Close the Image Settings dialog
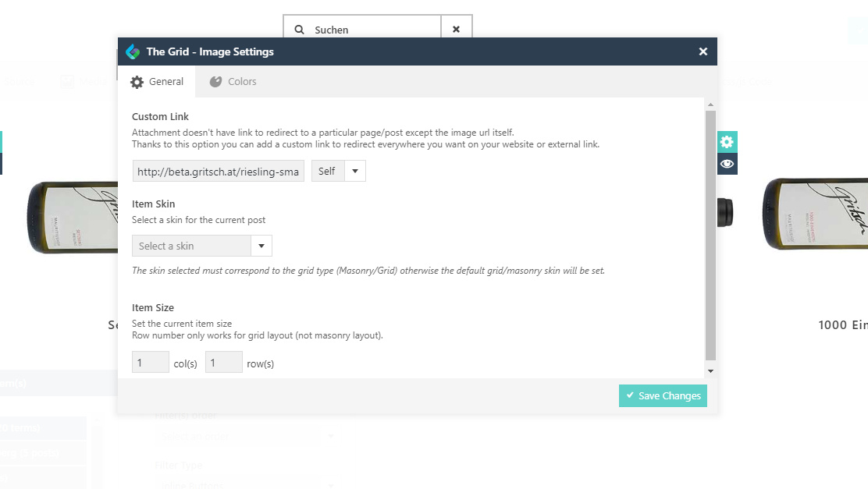Image resolution: width=868 pixels, height=489 pixels. 703,51
